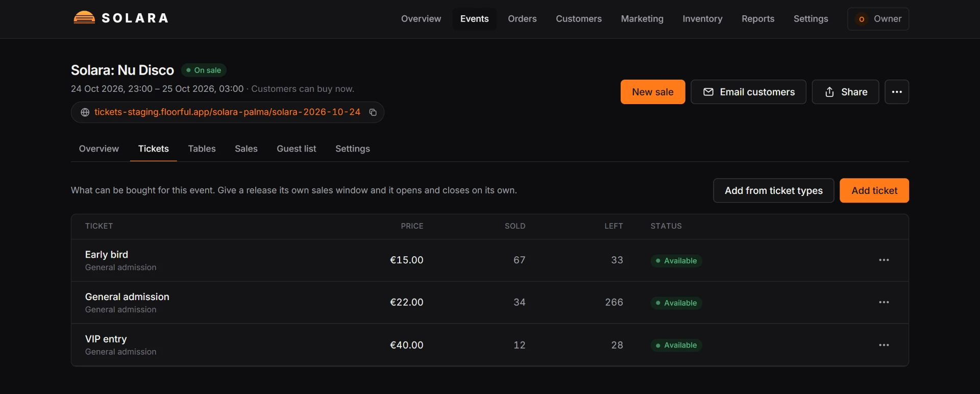Click the globe icon beside the URL
The image size is (980, 394).
coord(85,112)
